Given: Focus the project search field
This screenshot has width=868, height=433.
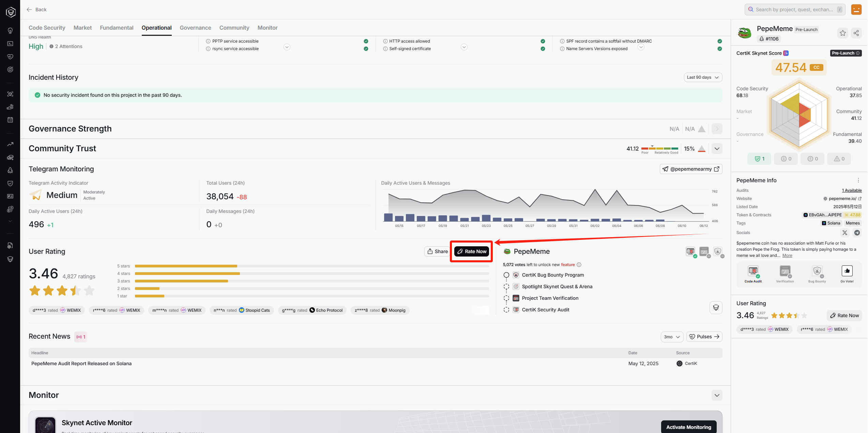Looking at the screenshot, I should tap(795, 10).
